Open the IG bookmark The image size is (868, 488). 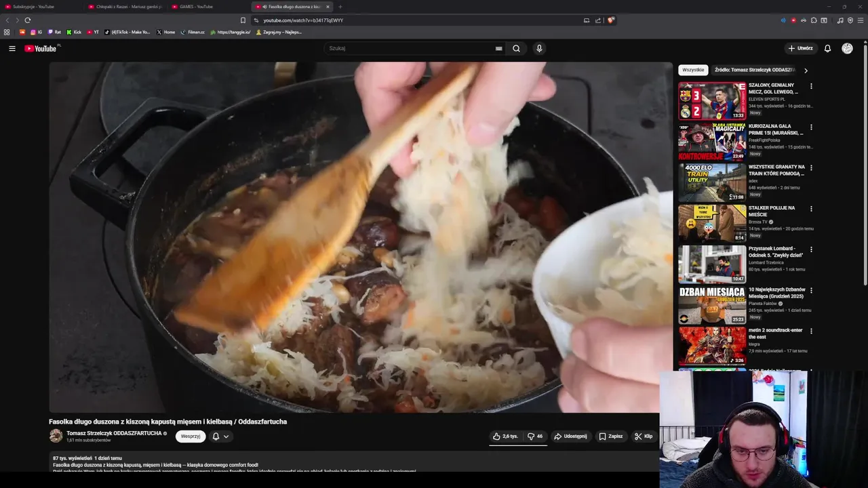click(x=36, y=32)
